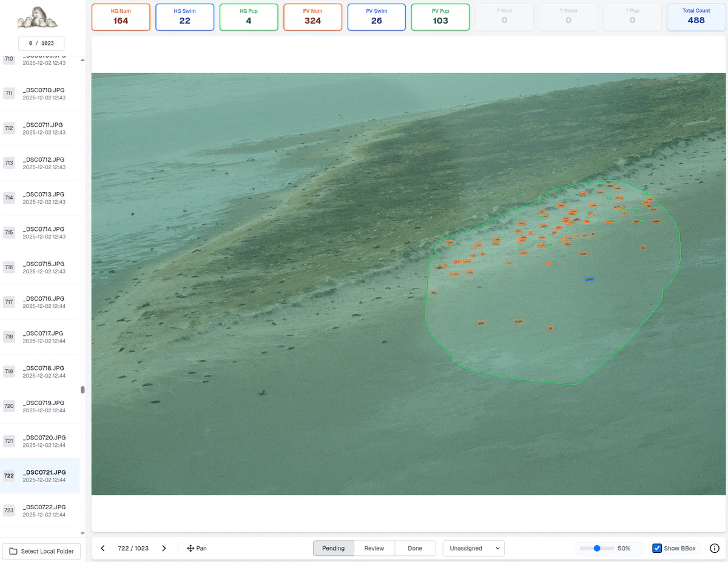Screen dimensions: 728x562
Task: Click the file list scrollbar thumb
Action: (83, 390)
